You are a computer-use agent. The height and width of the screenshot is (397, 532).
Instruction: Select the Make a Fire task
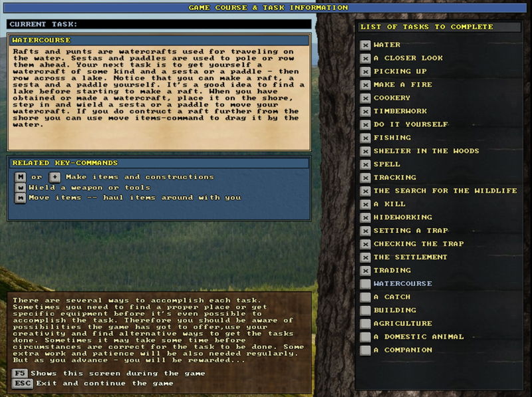click(402, 84)
